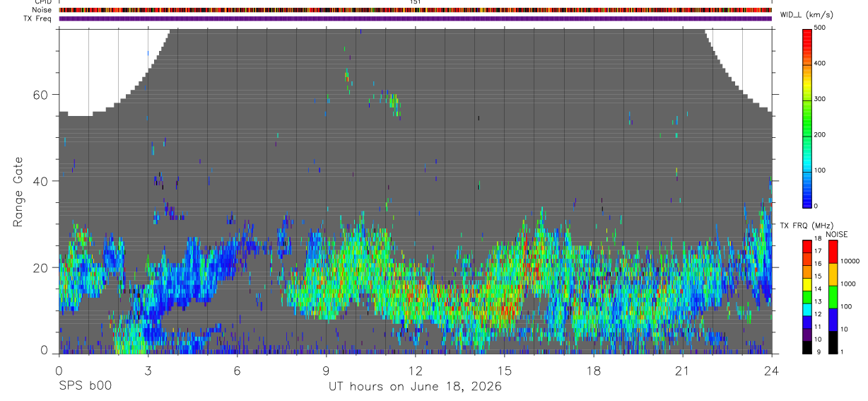The image size is (868, 401).
Task: Click the SPS b00 radar label
Action: (84, 386)
